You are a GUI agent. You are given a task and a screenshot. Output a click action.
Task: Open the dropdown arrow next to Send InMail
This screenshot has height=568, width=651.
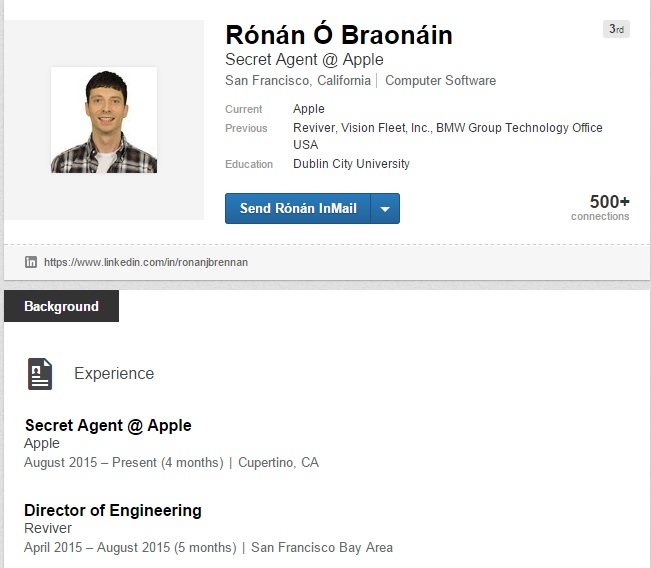click(x=385, y=208)
